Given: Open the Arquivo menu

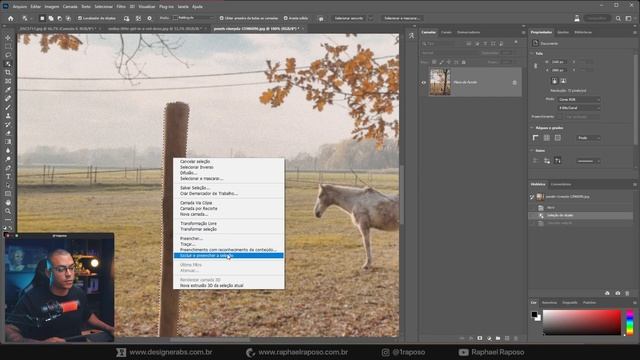Looking at the screenshot, I should point(20,7).
